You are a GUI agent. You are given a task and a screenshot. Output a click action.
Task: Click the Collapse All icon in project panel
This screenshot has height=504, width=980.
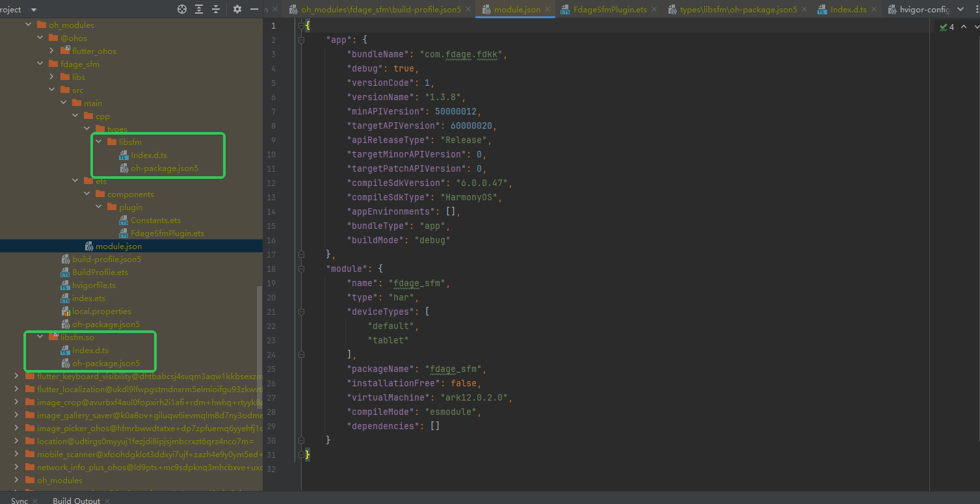216,9
